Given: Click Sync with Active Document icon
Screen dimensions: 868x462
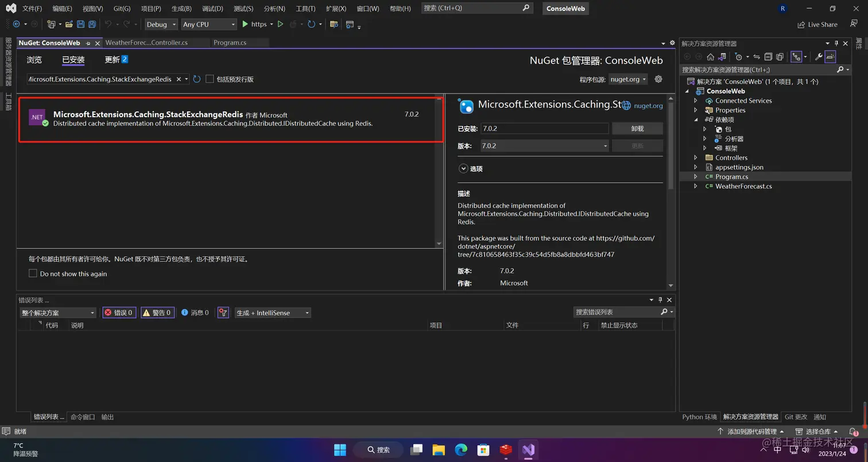Looking at the screenshot, I should (x=757, y=57).
